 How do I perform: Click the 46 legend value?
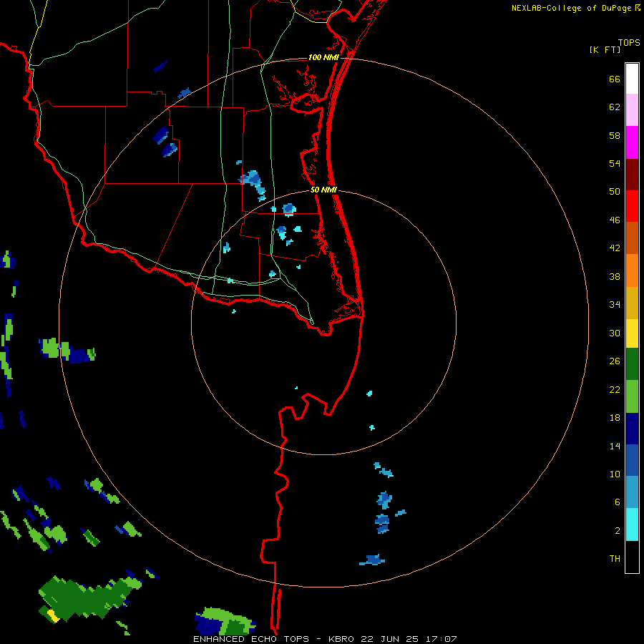[x=615, y=220]
